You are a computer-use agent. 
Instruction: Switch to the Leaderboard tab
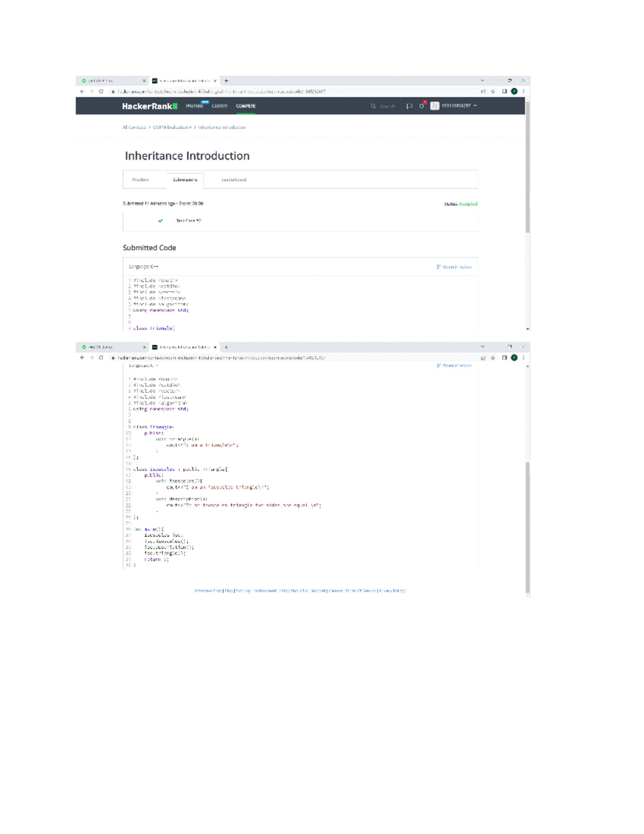pyautogui.click(x=235, y=180)
